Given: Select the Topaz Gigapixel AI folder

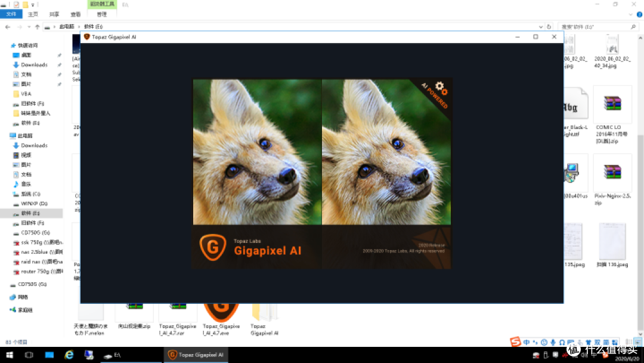Looking at the screenshot, I should [x=265, y=320].
